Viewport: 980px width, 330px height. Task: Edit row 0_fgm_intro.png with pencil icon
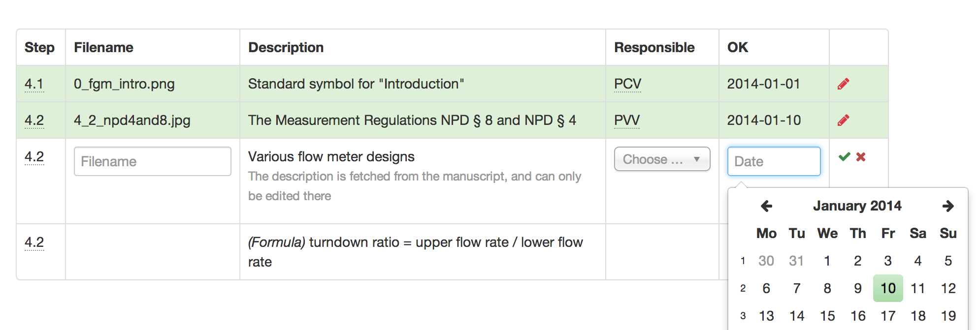(843, 84)
